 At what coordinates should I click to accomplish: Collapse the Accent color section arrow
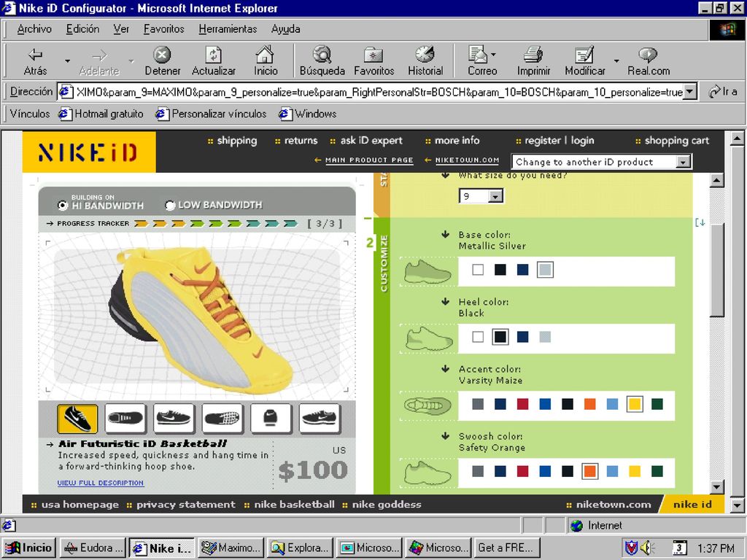[446, 368]
